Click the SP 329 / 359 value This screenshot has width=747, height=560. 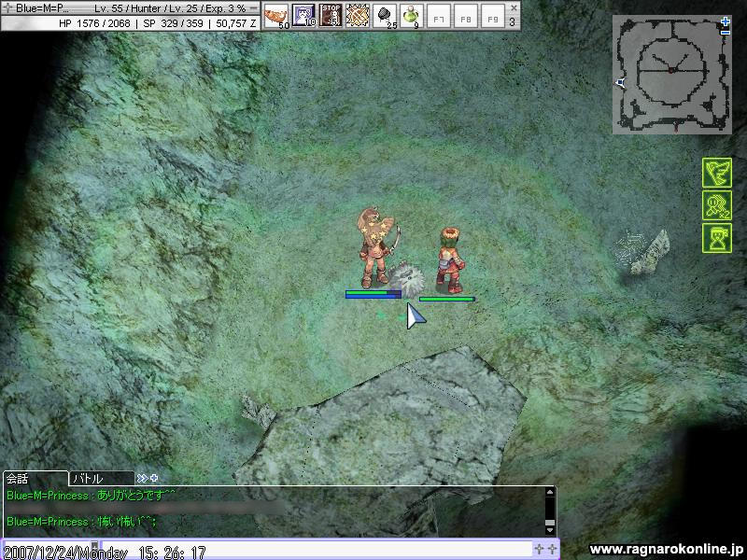click(x=173, y=22)
